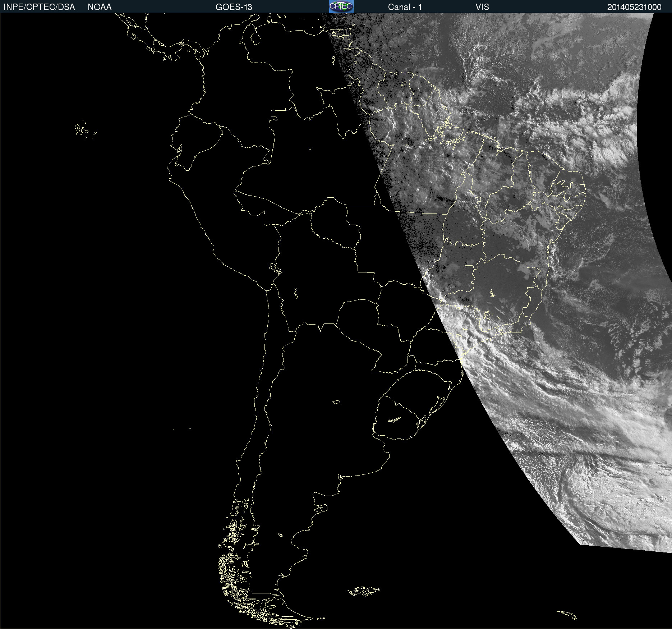The height and width of the screenshot is (629, 672).
Task: Click the INPE/CPTEC/DSA header label
Action: point(39,7)
